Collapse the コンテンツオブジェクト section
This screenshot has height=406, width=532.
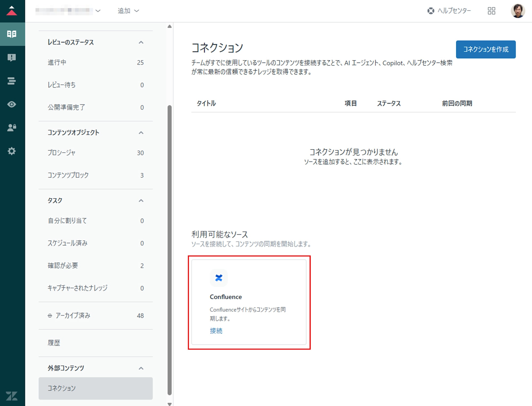pos(141,133)
